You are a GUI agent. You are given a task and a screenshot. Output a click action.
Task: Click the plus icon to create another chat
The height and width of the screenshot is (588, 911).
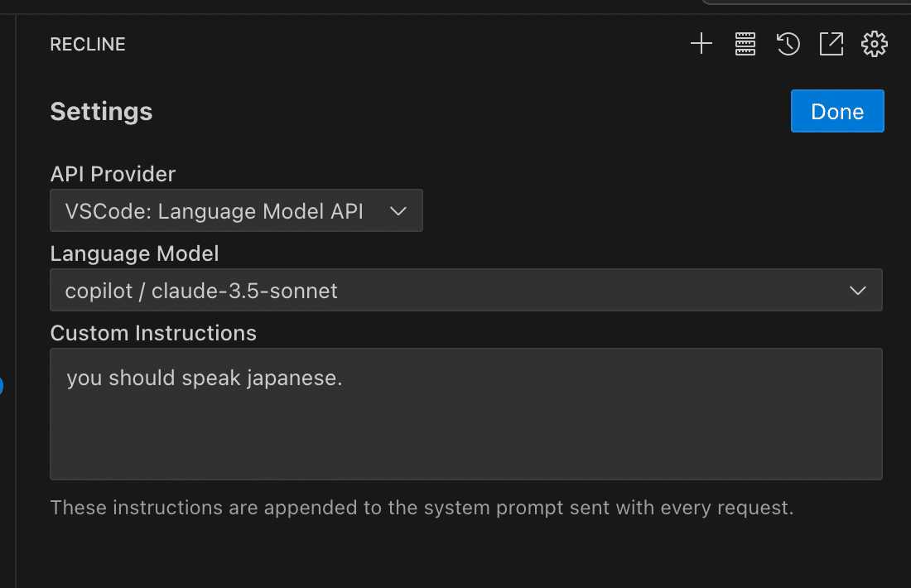pos(701,44)
